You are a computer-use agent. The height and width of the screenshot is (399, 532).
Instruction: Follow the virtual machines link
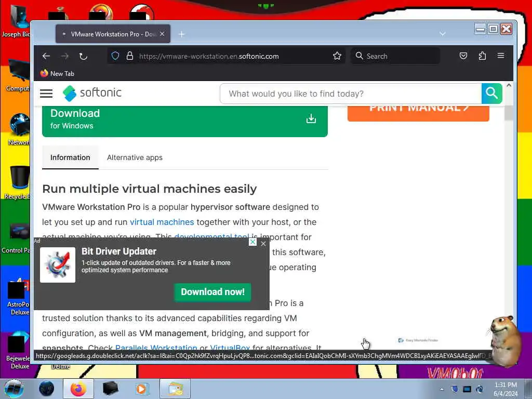click(162, 222)
